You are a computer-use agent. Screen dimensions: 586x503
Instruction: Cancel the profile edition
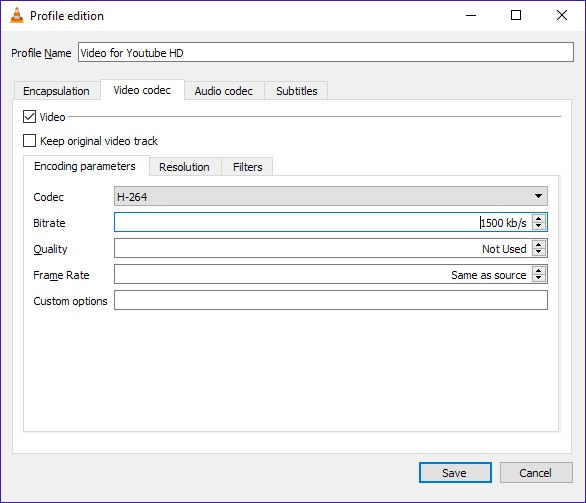pyautogui.click(x=536, y=473)
